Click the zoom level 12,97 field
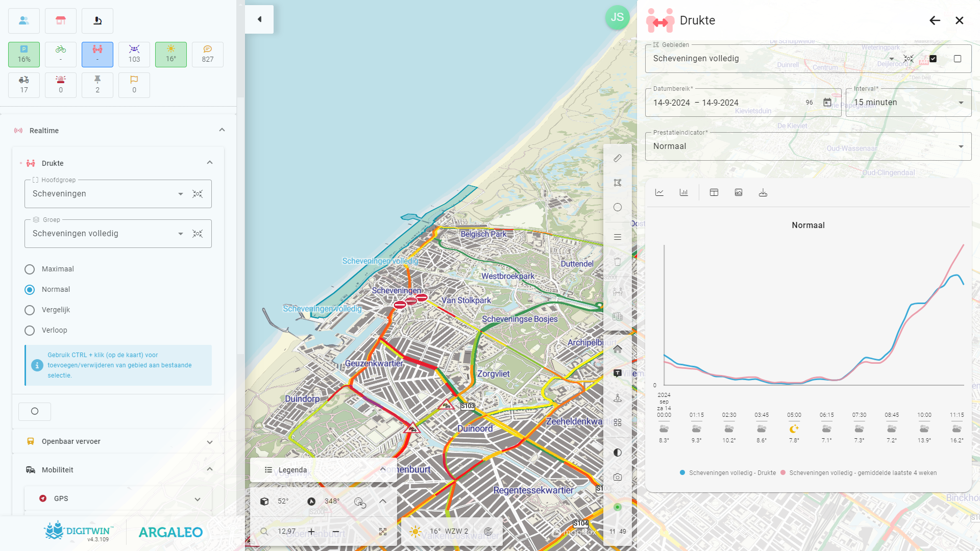This screenshot has height=551, width=980. [x=286, y=531]
